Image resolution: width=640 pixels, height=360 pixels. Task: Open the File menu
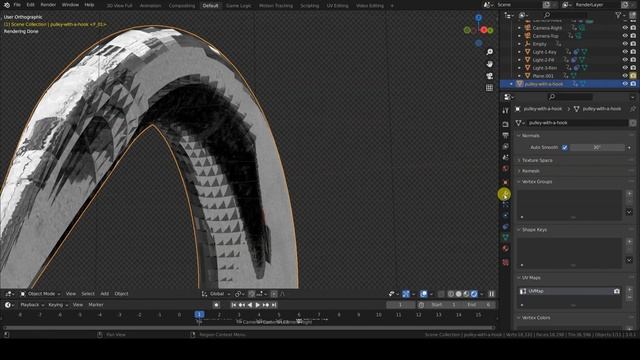[x=17, y=5]
